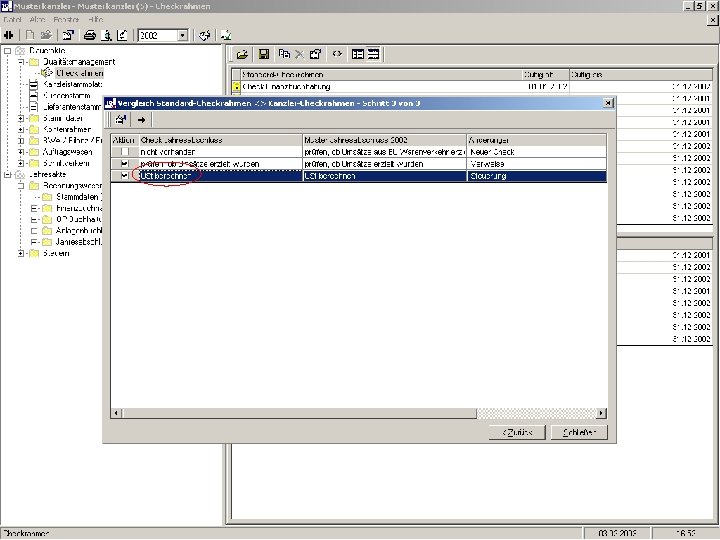Click the print preview icon right of printer
This screenshot has width=720, height=540.
(106, 35)
